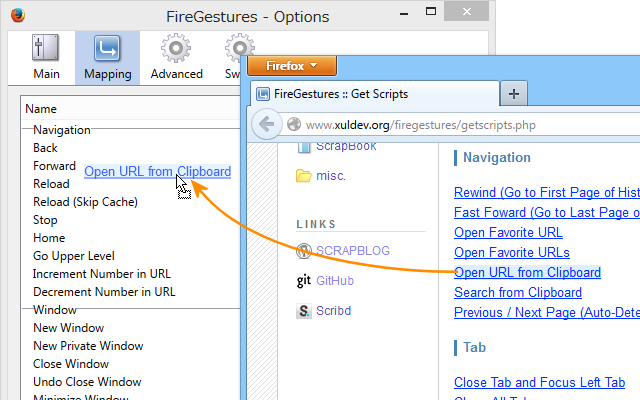Image resolution: width=640 pixels, height=400 pixels.
Task: Select Undo Close Window entry
Action: (x=86, y=382)
